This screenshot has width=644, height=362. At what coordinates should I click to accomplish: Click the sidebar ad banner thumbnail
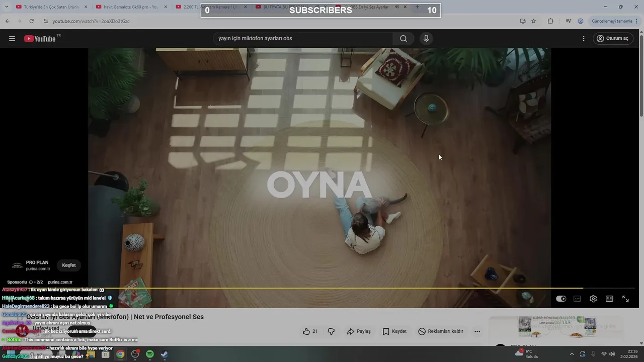click(557, 327)
